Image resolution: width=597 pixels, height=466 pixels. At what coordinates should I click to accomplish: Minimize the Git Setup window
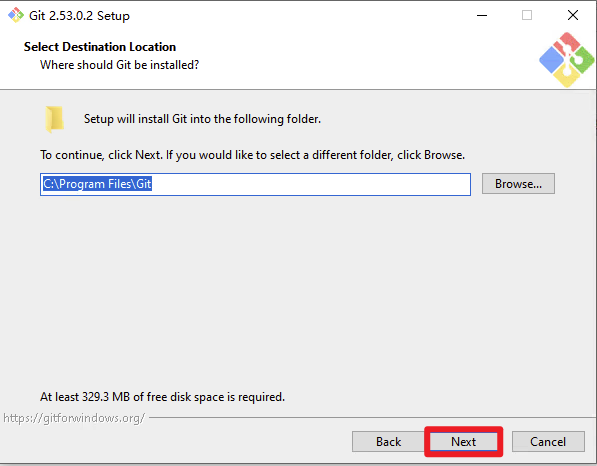pyautogui.click(x=482, y=16)
